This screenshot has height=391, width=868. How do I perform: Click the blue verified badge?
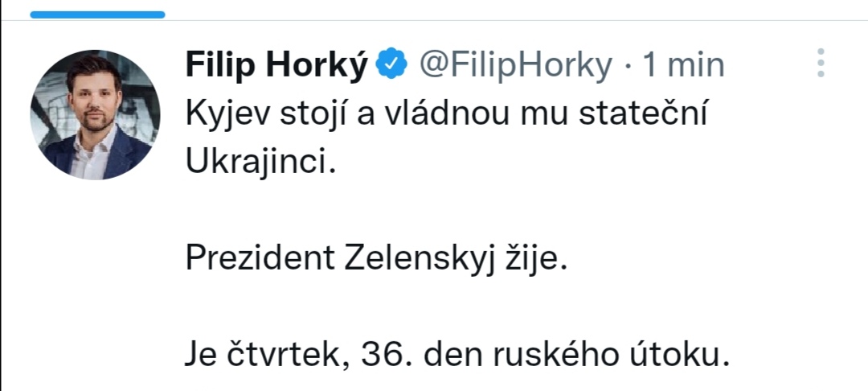coord(393,64)
